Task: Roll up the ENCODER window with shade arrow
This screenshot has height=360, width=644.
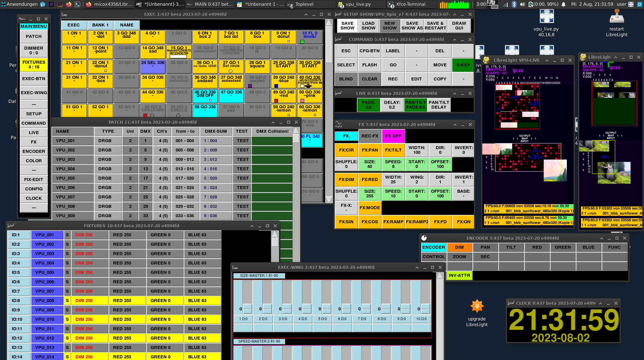Action: coord(601,238)
